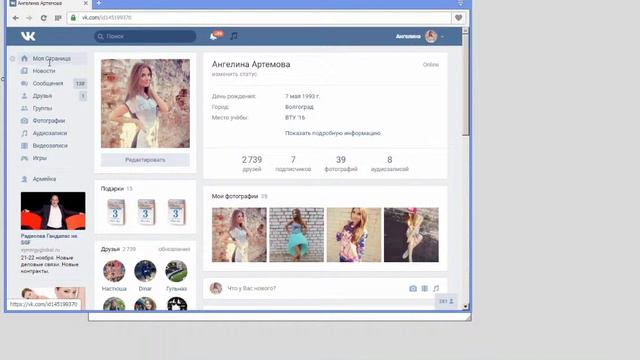Click the 8 аудиозаписей counter

coord(390,163)
